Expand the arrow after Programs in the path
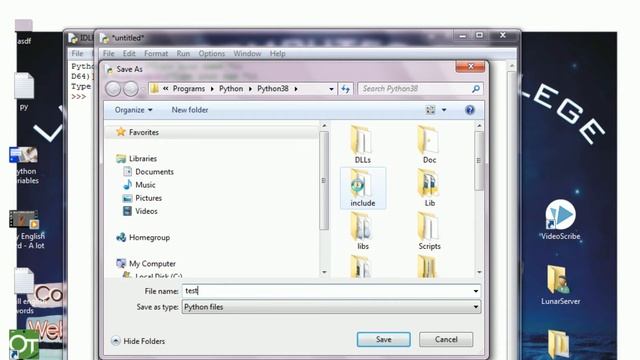Image resolution: width=640 pixels, height=360 pixels. click(x=212, y=89)
